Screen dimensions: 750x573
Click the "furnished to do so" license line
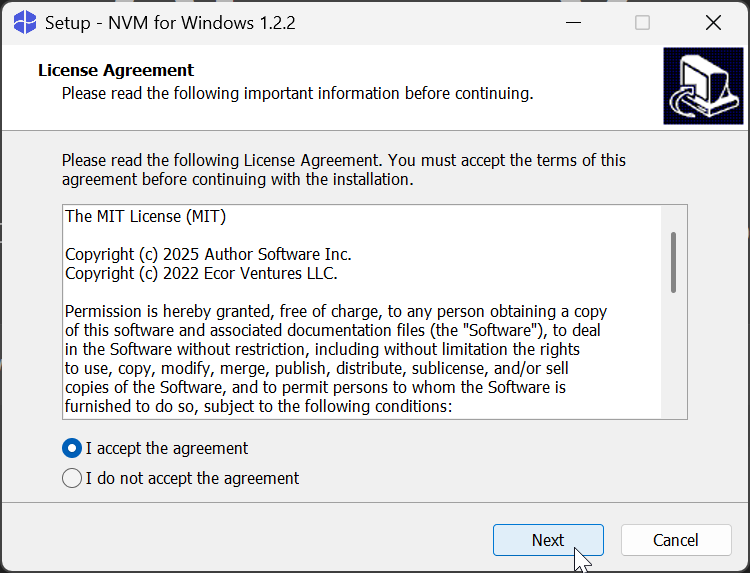258,406
